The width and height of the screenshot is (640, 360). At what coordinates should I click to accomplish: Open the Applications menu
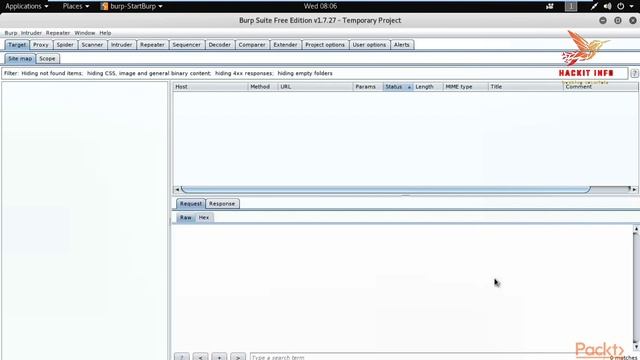(27, 6)
